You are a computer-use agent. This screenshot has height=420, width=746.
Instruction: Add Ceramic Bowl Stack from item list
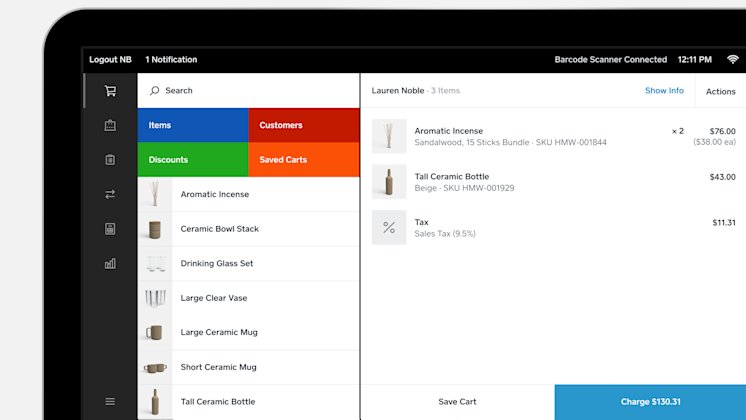coord(248,229)
